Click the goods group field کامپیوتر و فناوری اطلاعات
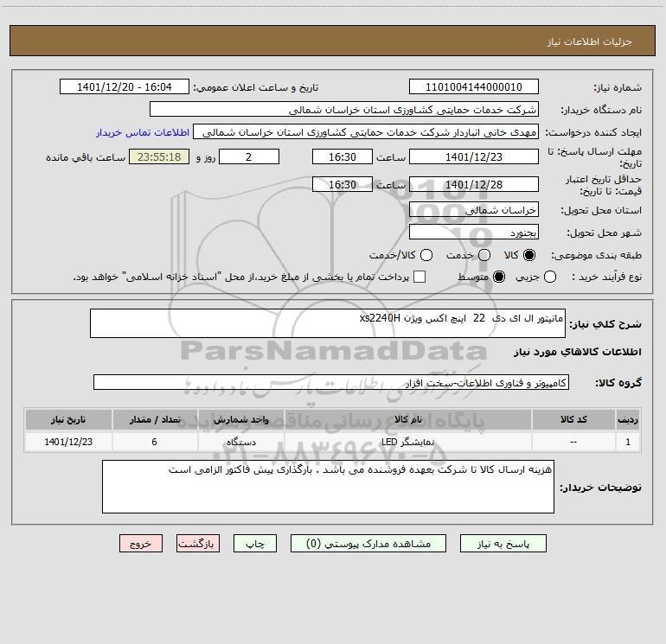The image size is (666, 644). 331,382
